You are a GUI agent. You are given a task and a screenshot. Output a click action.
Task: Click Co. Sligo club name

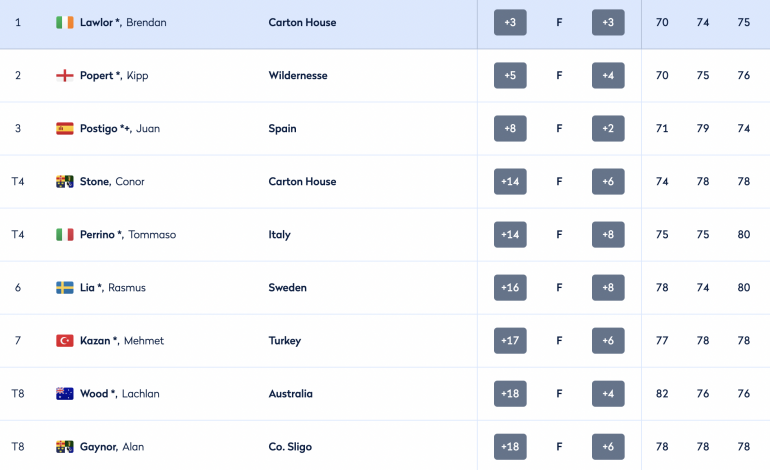click(x=290, y=447)
